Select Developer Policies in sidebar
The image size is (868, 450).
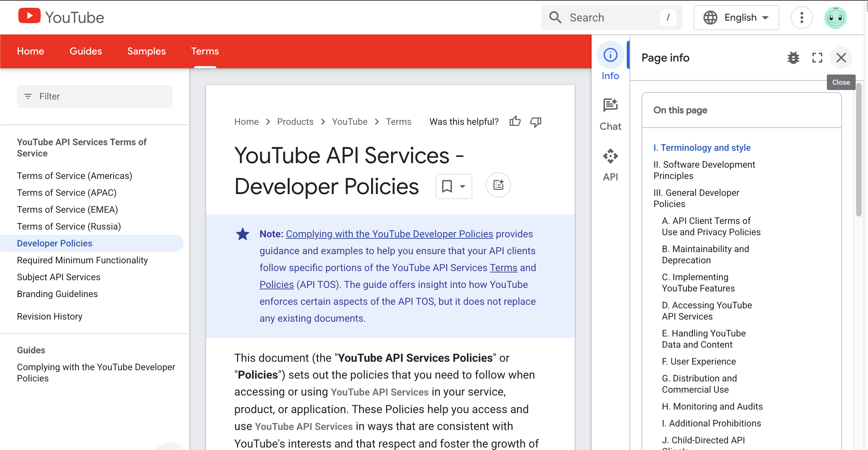click(91, 243)
